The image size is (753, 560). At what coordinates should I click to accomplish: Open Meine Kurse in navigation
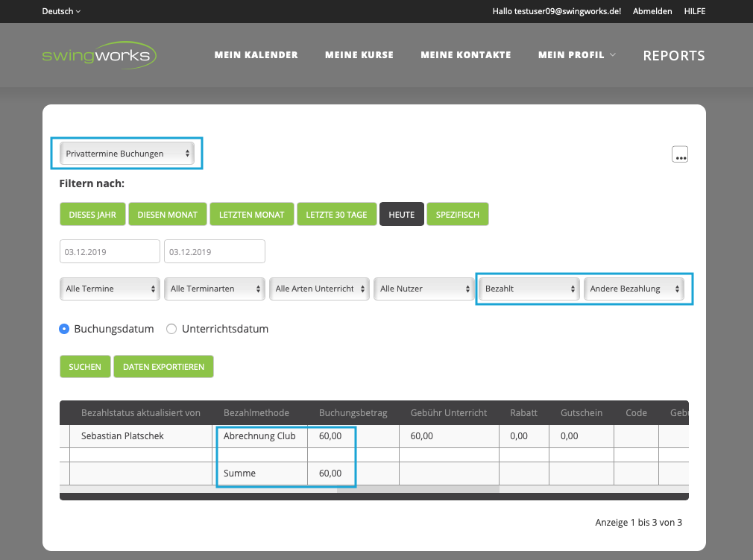[359, 55]
